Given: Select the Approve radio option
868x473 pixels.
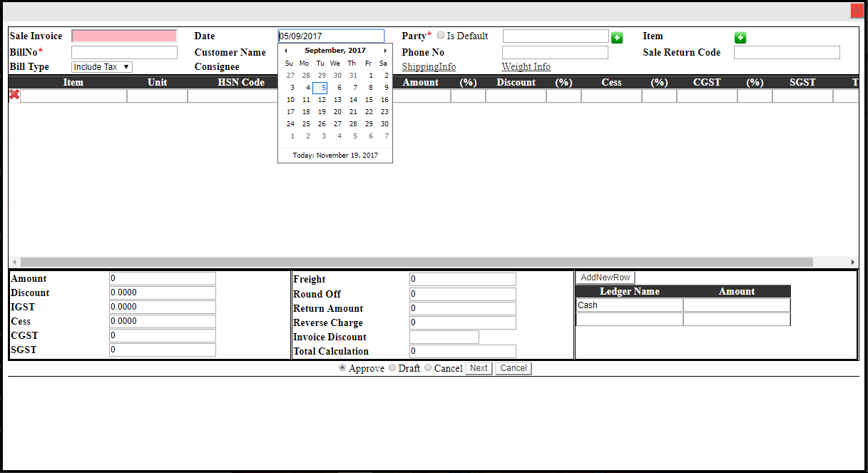Looking at the screenshot, I should pyautogui.click(x=342, y=368).
